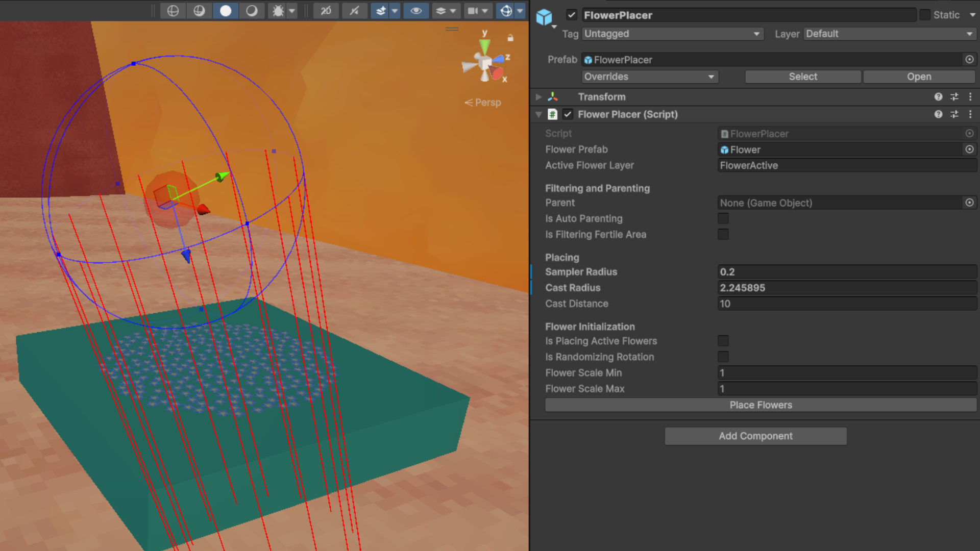
Task: Open object picker for Prefab field
Action: 969,60
